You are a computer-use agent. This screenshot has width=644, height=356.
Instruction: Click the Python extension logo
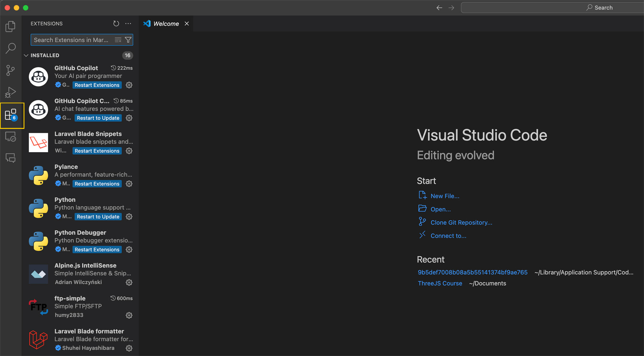click(x=38, y=208)
